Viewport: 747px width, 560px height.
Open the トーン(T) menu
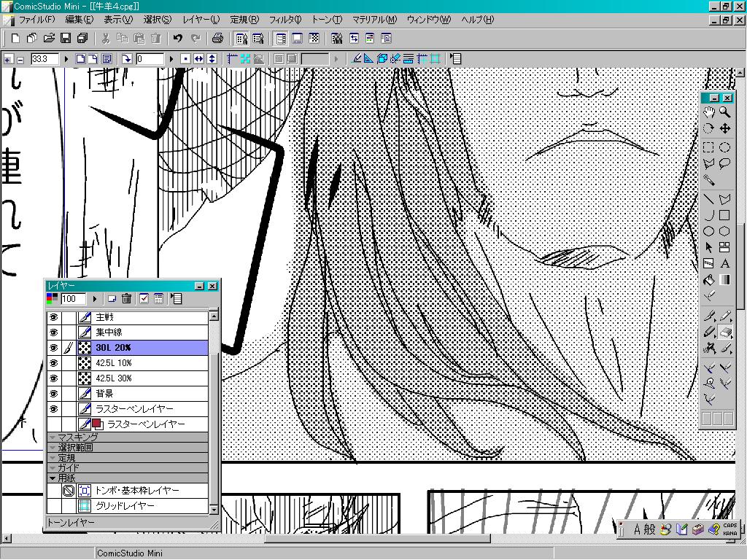tap(327, 20)
